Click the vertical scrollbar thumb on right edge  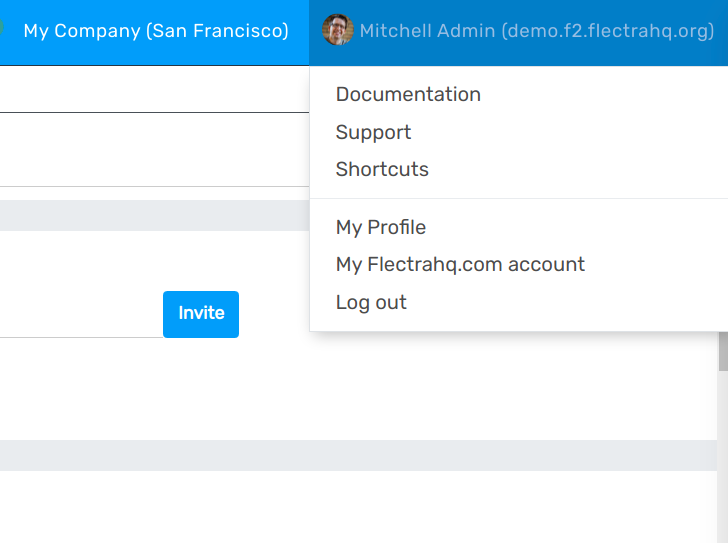coord(722,354)
